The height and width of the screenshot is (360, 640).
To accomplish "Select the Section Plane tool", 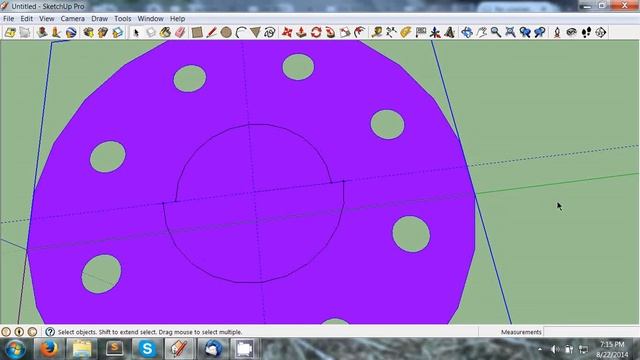I will click(601, 32).
